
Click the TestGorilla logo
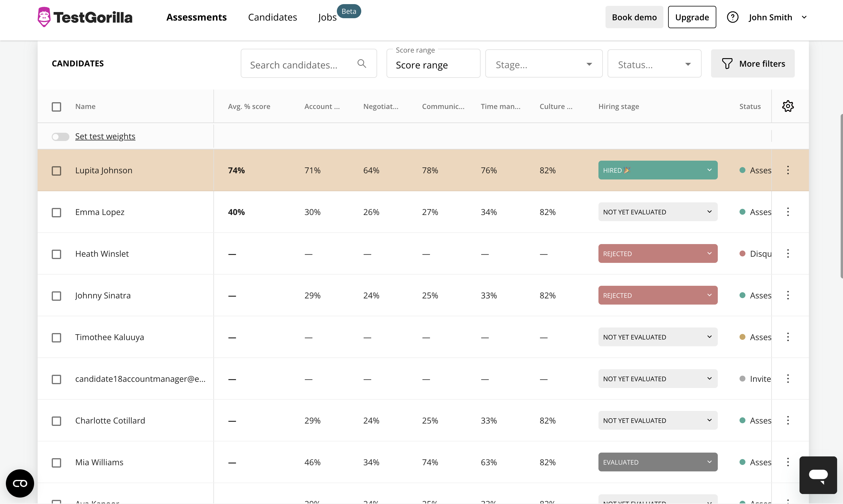[85, 17]
